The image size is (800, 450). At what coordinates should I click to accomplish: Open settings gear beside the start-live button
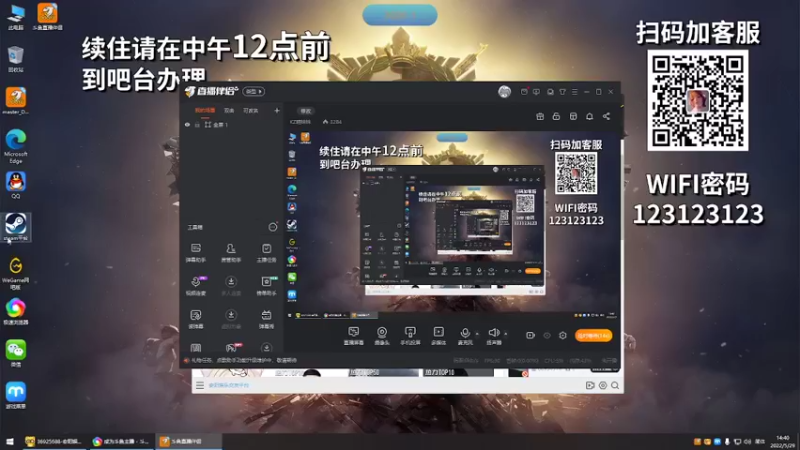click(563, 335)
